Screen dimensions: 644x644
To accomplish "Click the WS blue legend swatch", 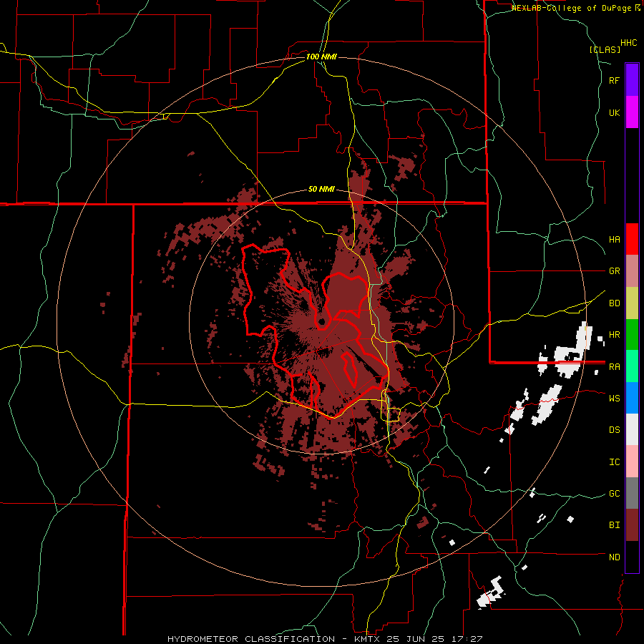I will (x=632, y=398).
